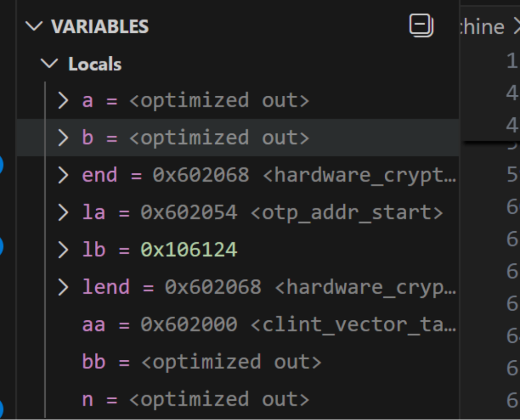Expand the lb variable

(63, 249)
